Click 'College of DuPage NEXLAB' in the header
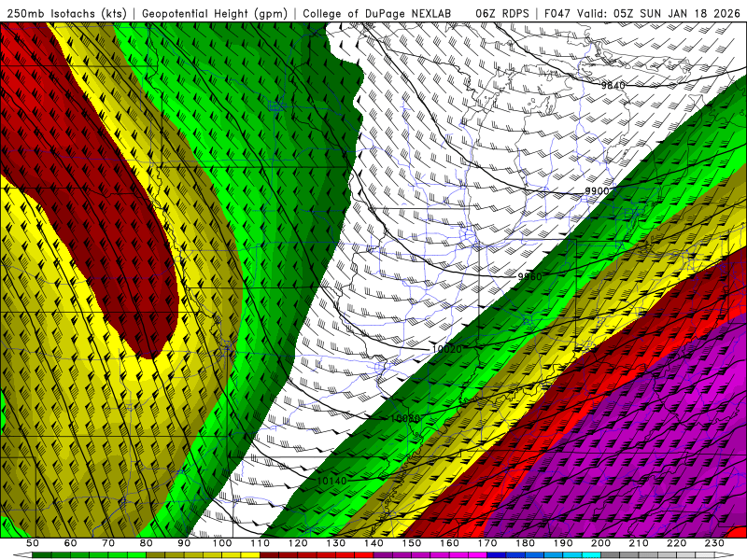 [x=376, y=13]
